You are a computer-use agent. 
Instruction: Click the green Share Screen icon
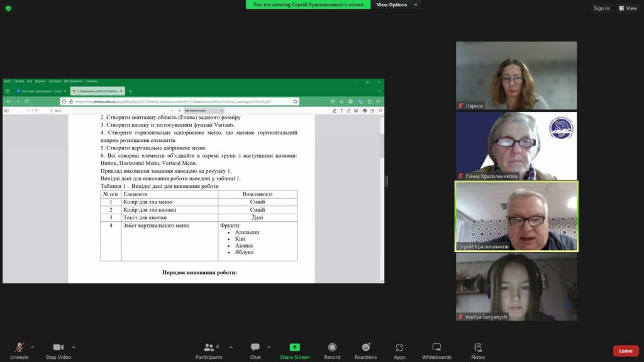pyautogui.click(x=294, y=348)
